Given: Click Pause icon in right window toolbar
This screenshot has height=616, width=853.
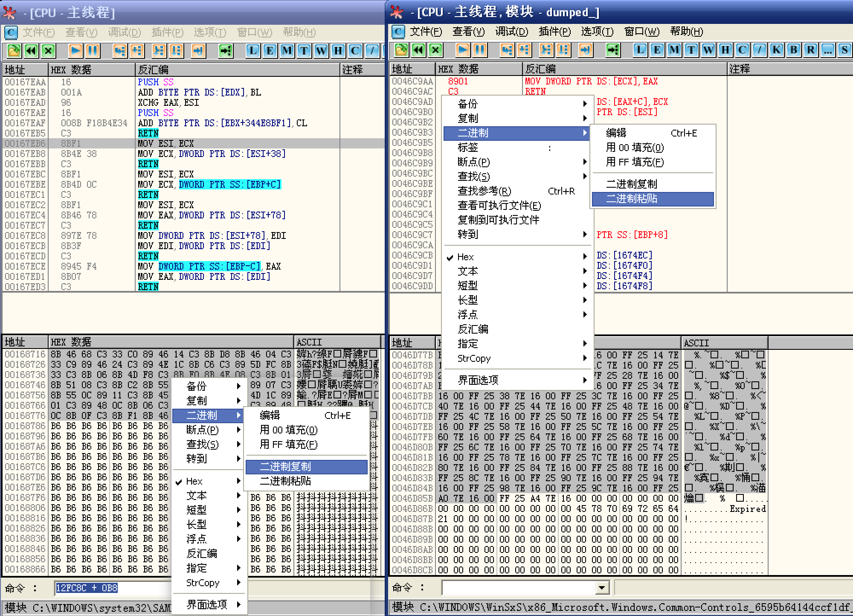Looking at the screenshot, I should pos(479,50).
